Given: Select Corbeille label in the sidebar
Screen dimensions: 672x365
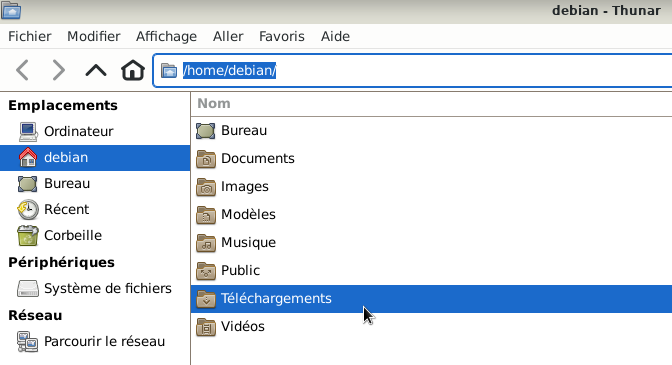Looking at the screenshot, I should (x=73, y=236).
